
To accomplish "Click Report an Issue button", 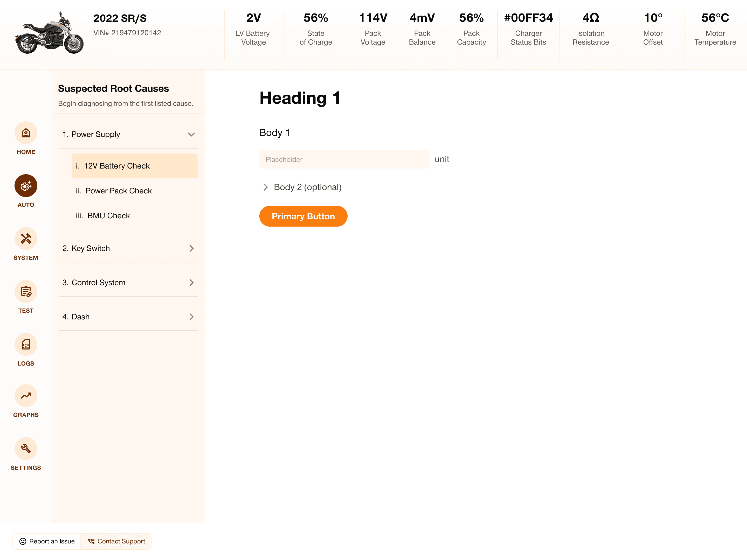I will pyautogui.click(x=47, y=541).
